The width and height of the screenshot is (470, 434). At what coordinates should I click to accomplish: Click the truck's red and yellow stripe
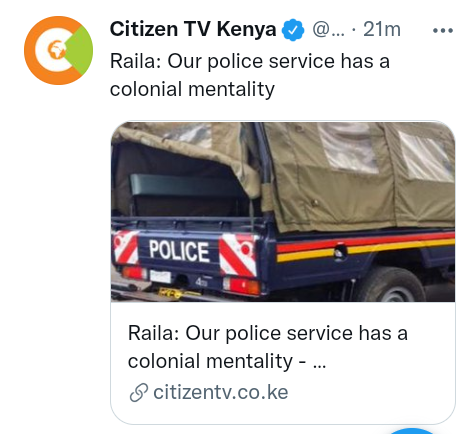pyautogui.click(x=366, y=247)
